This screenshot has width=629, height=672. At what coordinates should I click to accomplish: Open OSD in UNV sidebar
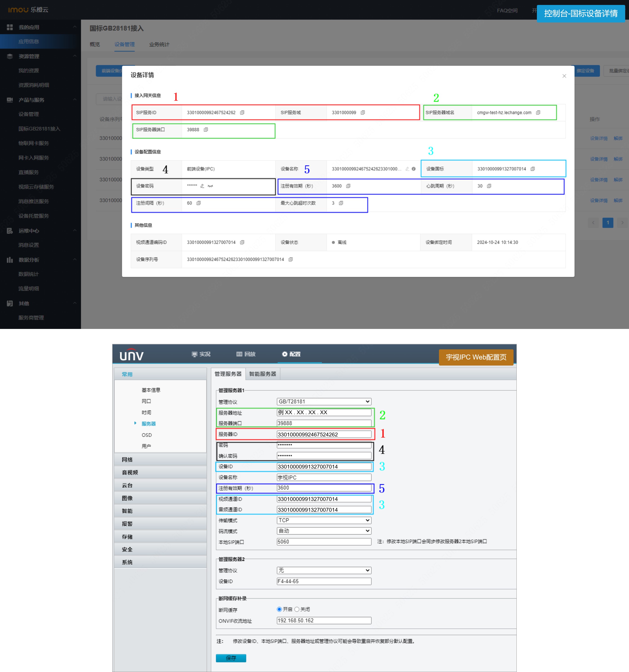[x=147, y=435]
